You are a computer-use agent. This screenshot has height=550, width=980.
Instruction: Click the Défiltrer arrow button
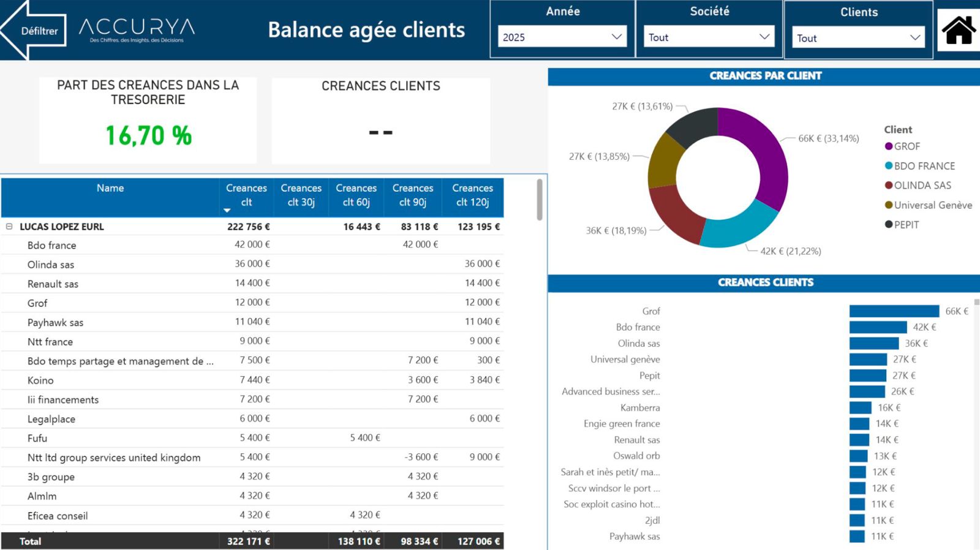(34, 30)
